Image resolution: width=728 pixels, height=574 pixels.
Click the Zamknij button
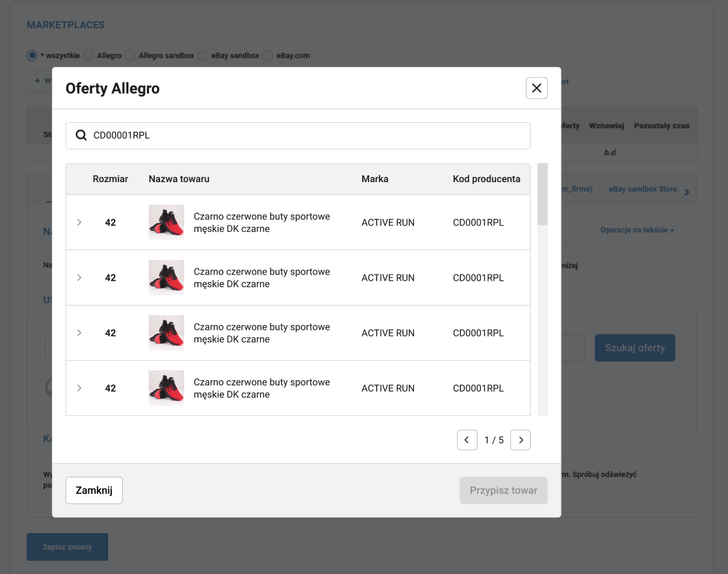(94, 491)
